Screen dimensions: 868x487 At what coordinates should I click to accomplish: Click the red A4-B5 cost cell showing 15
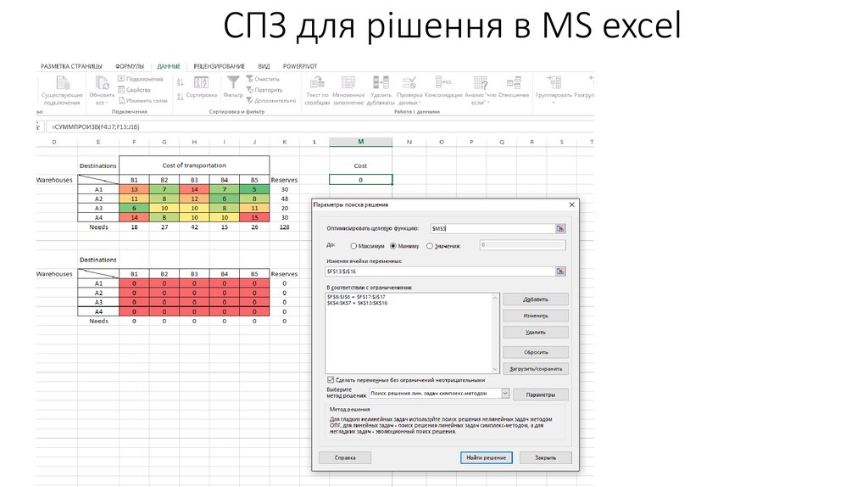tap(254, 218)
